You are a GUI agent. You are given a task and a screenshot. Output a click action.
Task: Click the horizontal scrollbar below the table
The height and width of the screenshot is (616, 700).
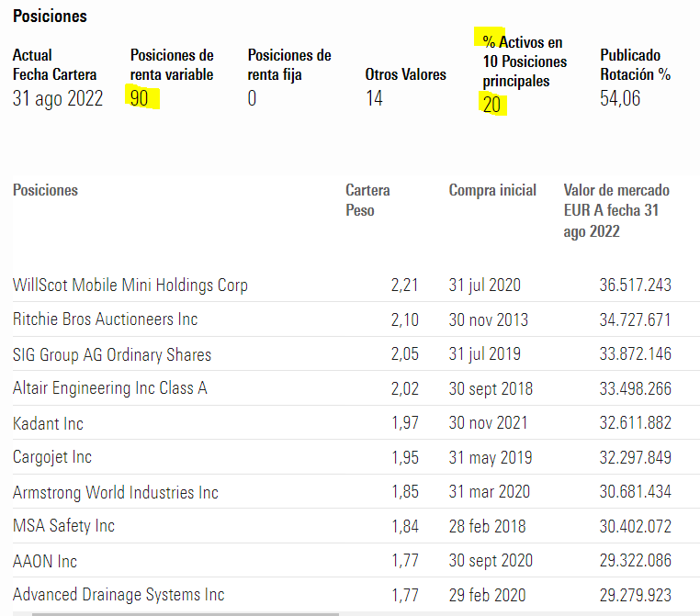point(186,614)
